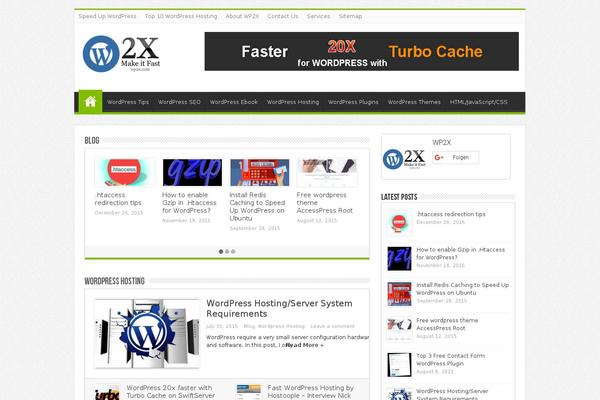Image resolution: width=600 pixels, height=400 pixels.
Task: Open How to enable Gzip slider title
Action: [x=189, y=202]
